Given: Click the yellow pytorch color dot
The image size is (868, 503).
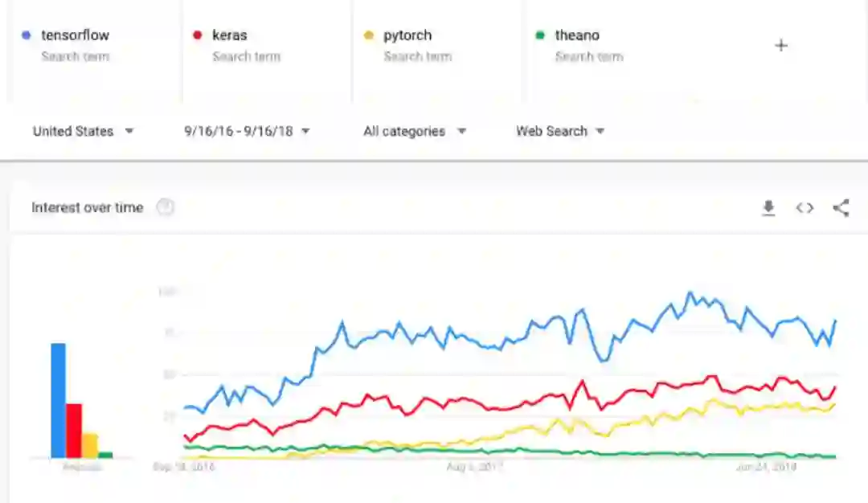Looking at the screenshot, I should [369, 35].
